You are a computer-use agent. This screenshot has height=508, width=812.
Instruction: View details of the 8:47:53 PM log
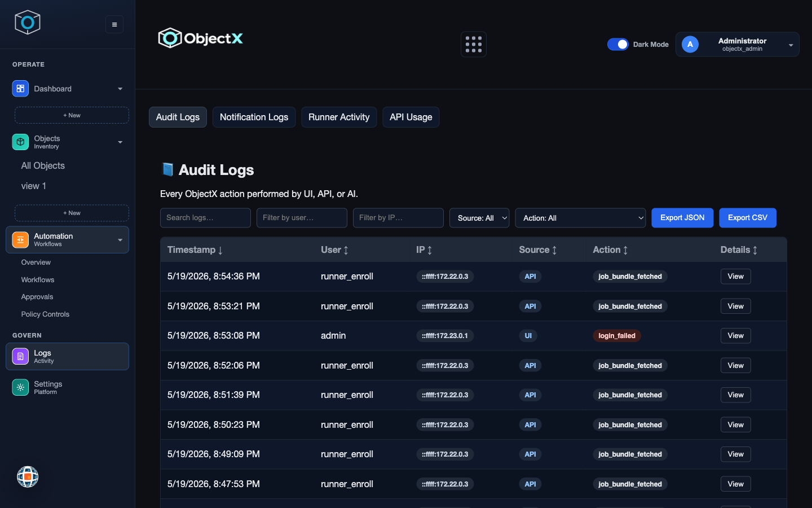pyautogui.click(x=736, y=484)
